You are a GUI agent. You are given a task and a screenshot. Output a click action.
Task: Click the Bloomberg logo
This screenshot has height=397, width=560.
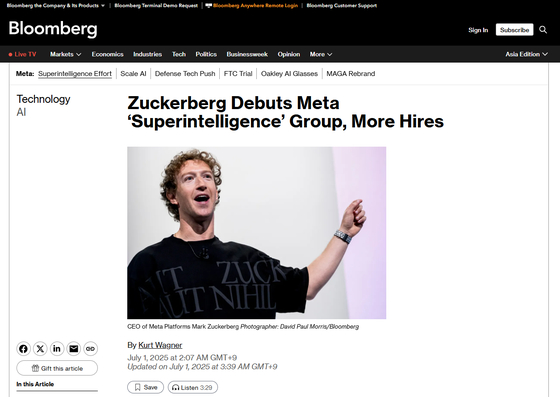pyautogui.click(x=53, y=29)
